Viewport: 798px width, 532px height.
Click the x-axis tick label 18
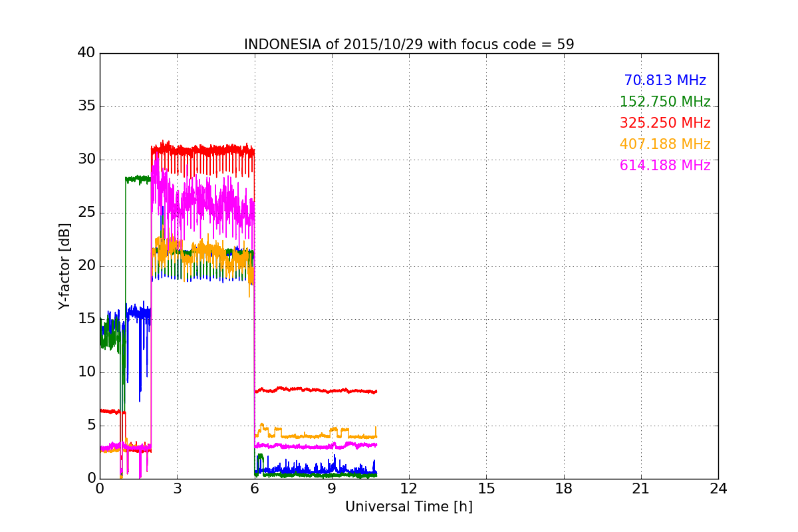564,489
